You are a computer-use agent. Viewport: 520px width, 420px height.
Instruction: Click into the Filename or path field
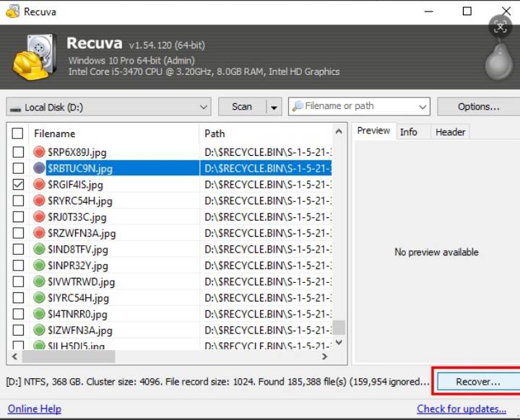tap(358, 106)
